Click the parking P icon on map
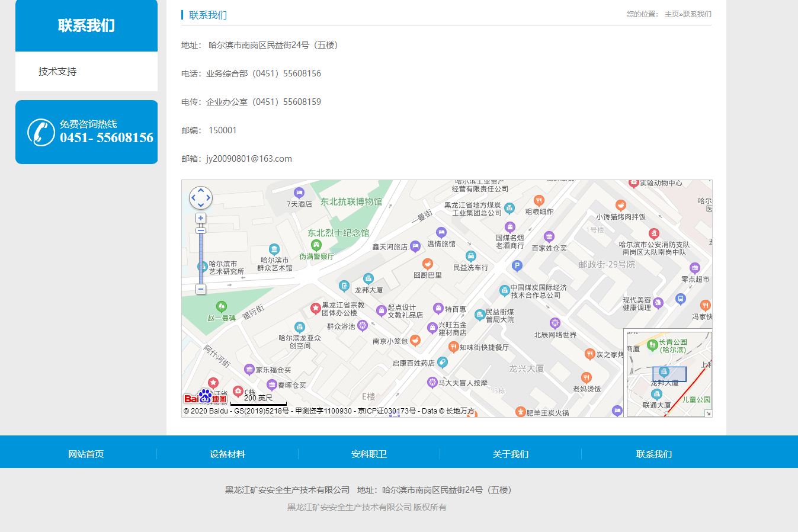798x532 pixels. [x=517, y=266]
